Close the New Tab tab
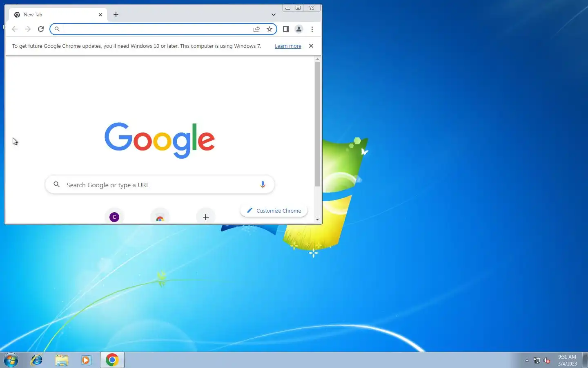 pyautogui.click(x=100, y=15)
